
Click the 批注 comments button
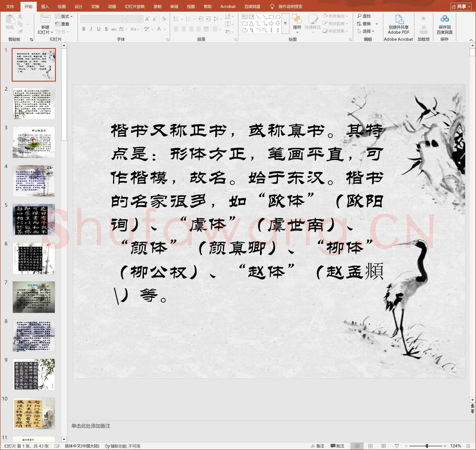(x=337, y=446)
